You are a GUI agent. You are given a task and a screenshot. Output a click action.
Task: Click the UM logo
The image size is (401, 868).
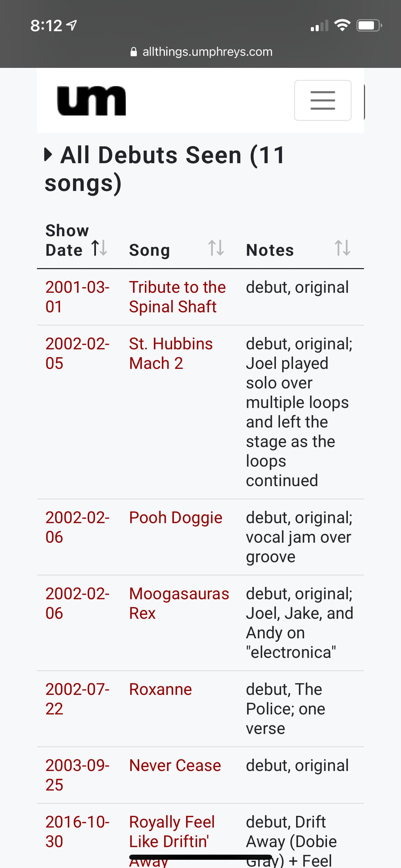click(92, 101)
